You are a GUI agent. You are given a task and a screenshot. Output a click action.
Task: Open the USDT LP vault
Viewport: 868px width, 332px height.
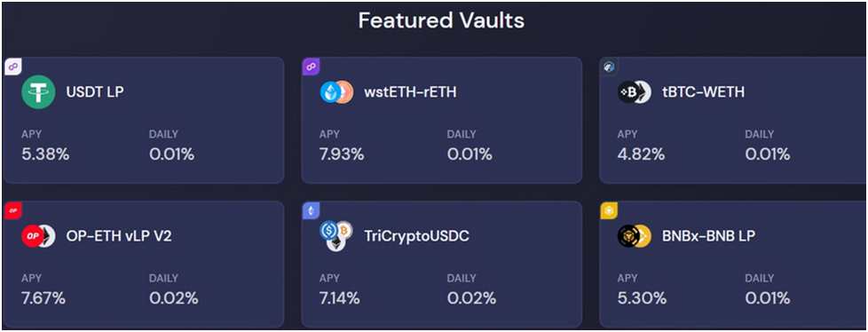click(x=144, y=120)
